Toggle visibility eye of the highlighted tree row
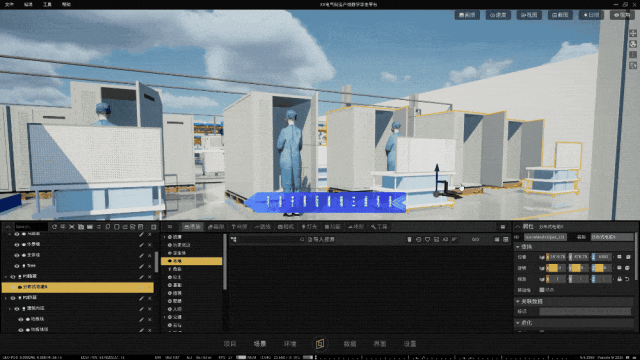The width and height of the screenshot is (640, 360). 13,287
